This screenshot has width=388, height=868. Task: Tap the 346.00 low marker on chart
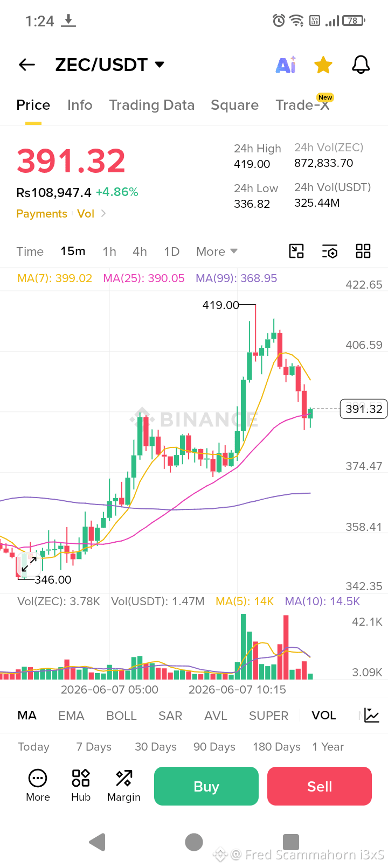(x=53, y=580)
